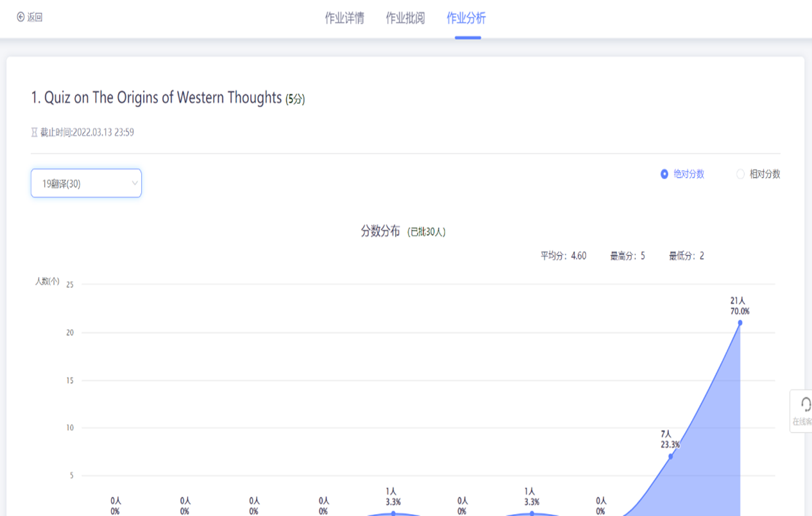Image resolution: width=812 pixels, height=516 pixels.
Task: Click the right 1人 3.3% data point
Action: coord(532,513)
